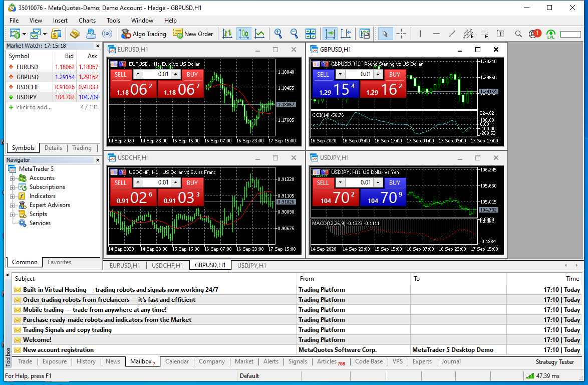Tile chart windows with the toolbar icon
The height and width of the screenshot is (385, 588).
click(x=311, y=34)
